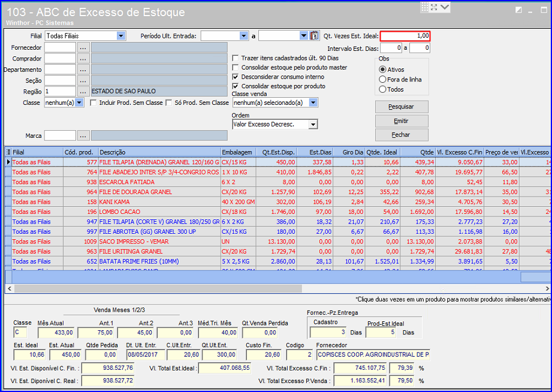Click the dotted grid handle icon in title bar
Image resolution: width=552 pixels, height=392 pixels.
[x=425, y=7]
